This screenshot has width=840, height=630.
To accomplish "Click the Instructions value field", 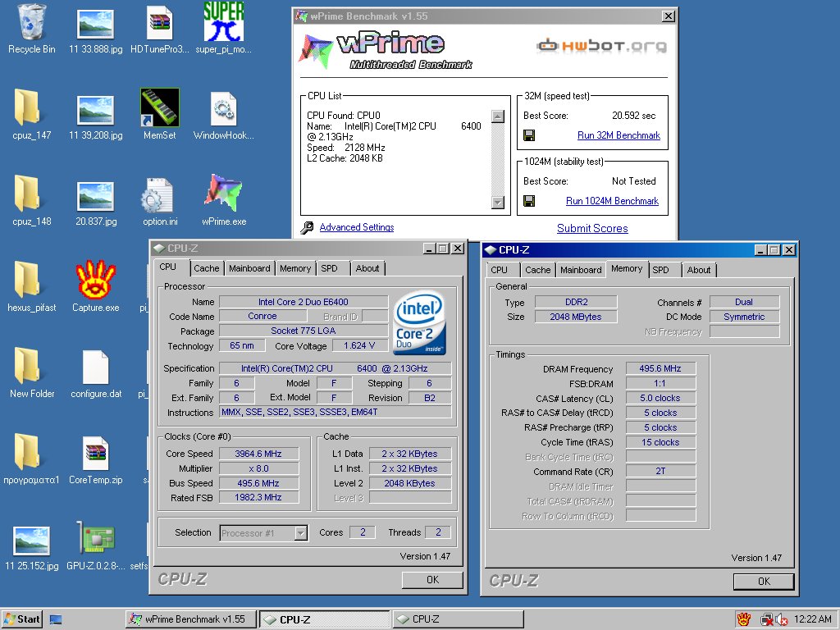I will tap(336, 413).
